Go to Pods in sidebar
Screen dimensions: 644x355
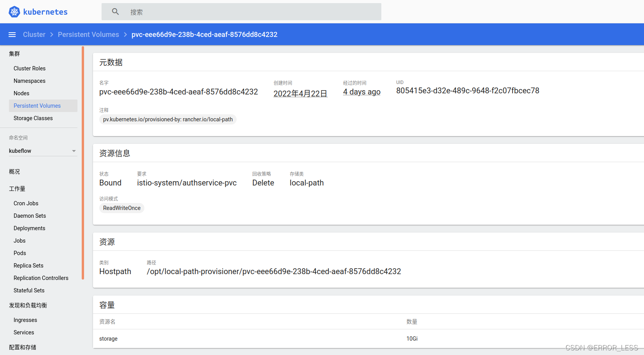tap(20, 253)
